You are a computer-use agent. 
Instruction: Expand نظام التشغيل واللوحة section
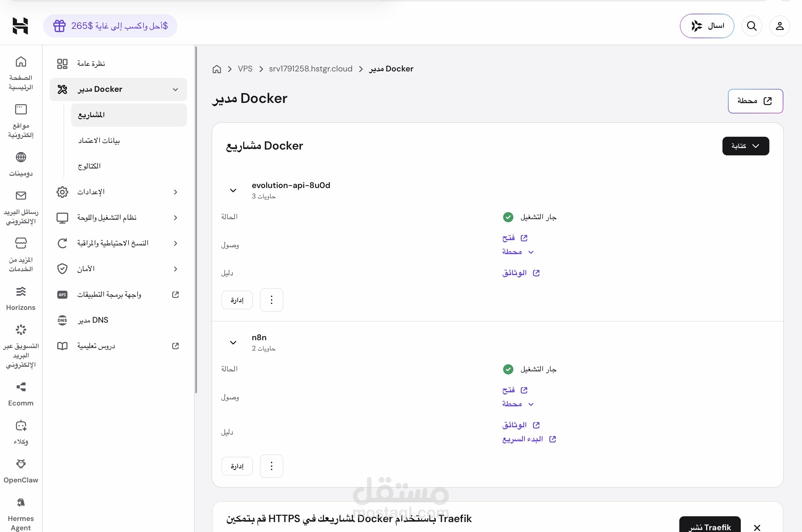point(118,217)
